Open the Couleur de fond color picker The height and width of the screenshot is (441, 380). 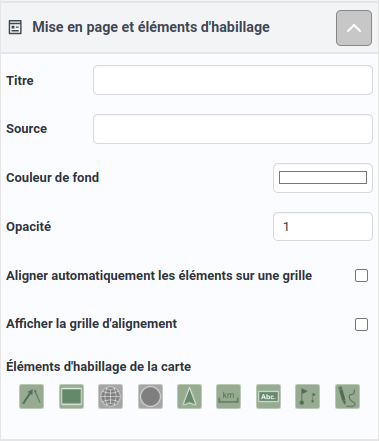[323, 178]
